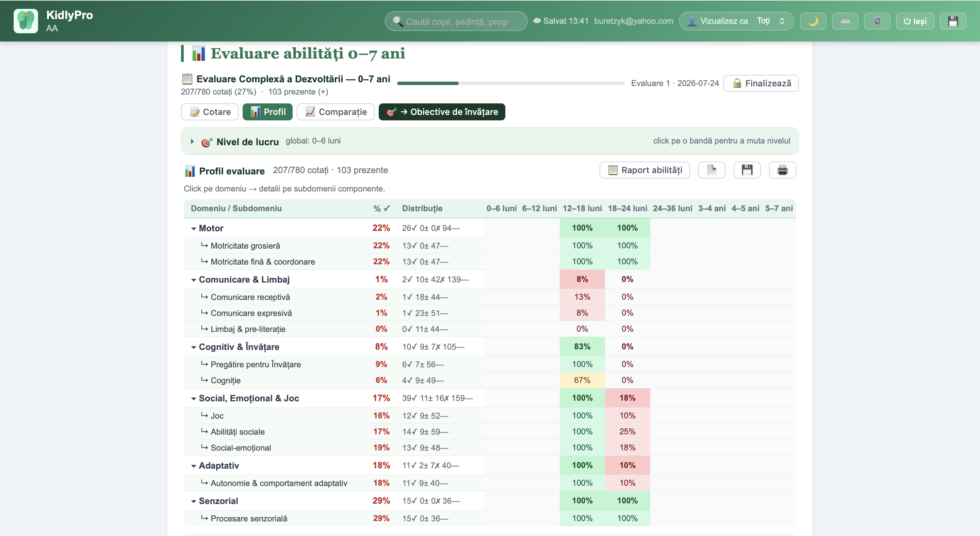The width and height of the screenshot is (980, 536).
Task: Click Social, Emoțional & Joc's 18% band
Action: point(627,398)
